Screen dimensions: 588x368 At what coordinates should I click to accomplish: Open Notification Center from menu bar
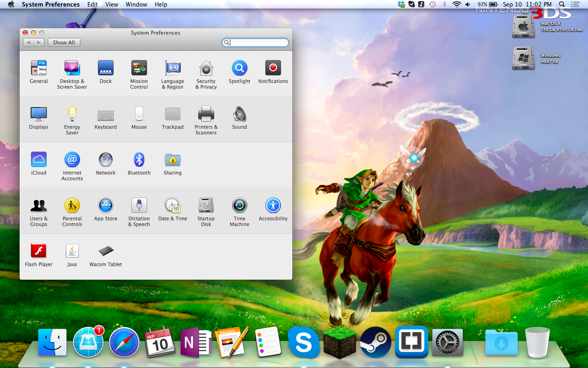point(575,4)
